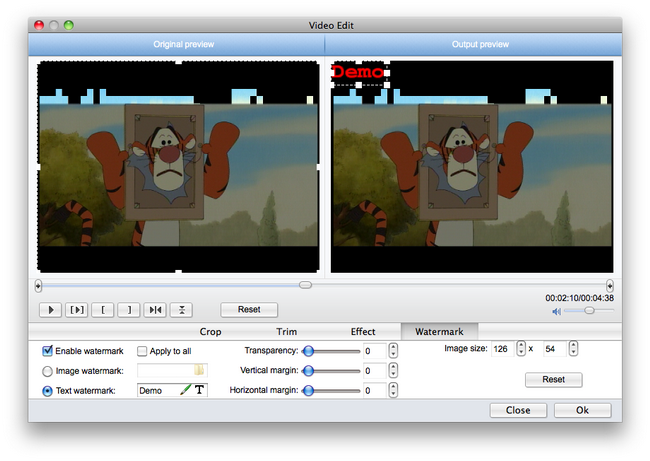Click the Horizontal margin value field
Image resolution: width=650 pixels, height=461 pixels.
[375, 391]
